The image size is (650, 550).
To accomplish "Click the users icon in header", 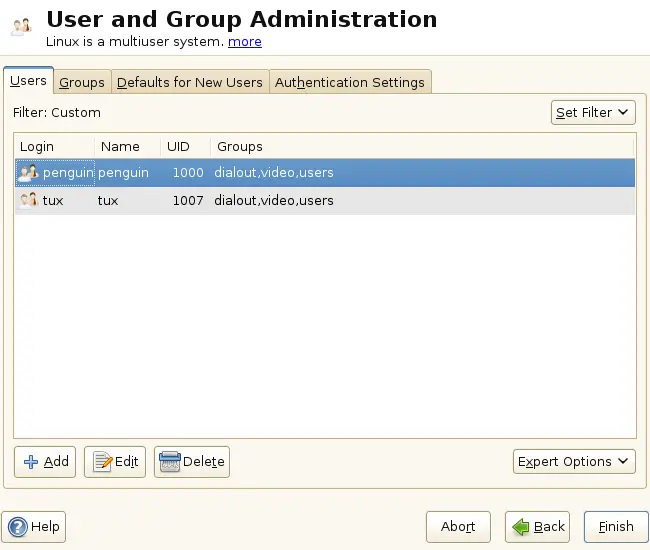I will point(22,27).
